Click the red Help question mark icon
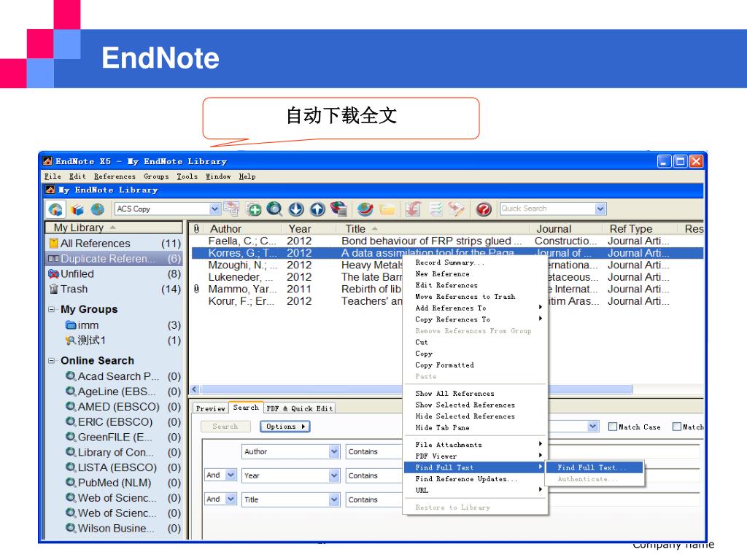The height and width of the screenshot is (560, 747). [x=484, y=209]
